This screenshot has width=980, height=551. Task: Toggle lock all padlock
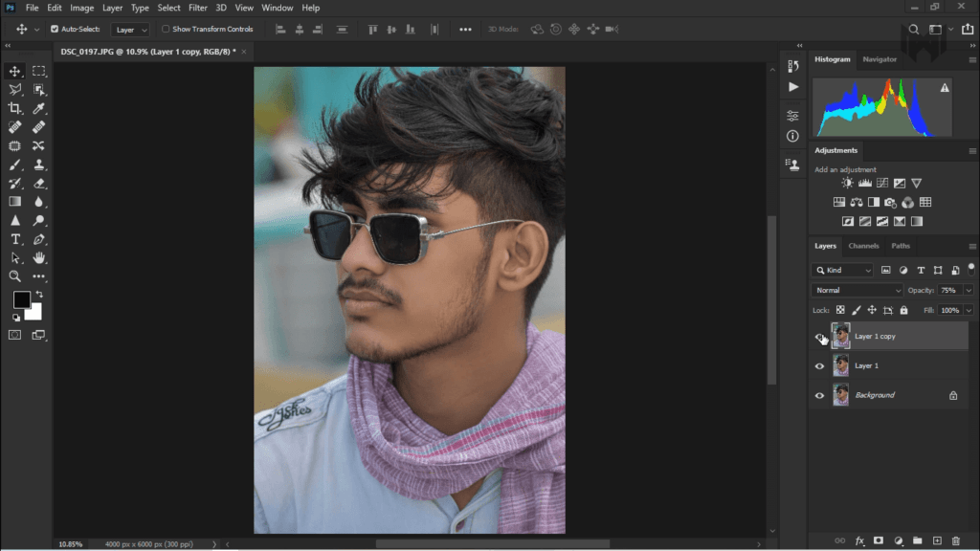[x=903, y=311]
